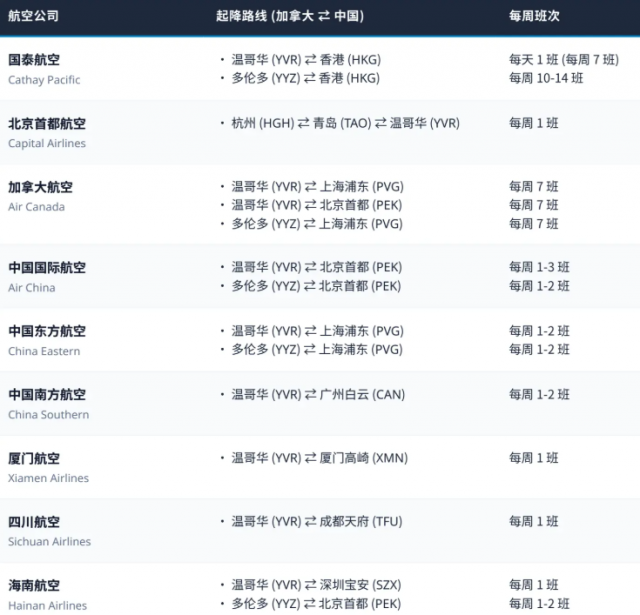Viewport: 640px width, 615px height.
Task: Select frequency 每周 1-3 班
Action: click(x=539, y=267)
